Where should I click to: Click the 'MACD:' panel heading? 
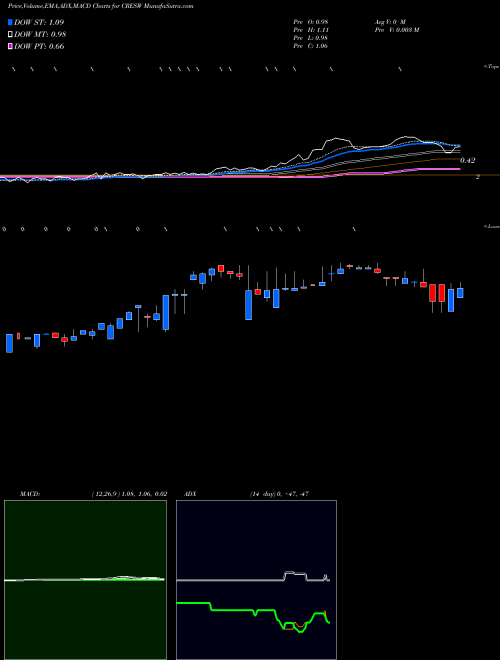point(30,494)
